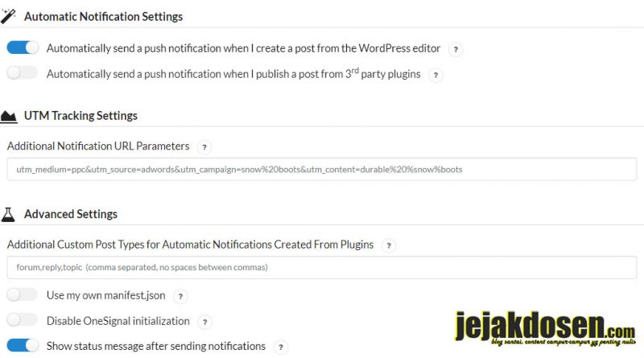Click the jejakdosen.com logo watermark
Viewport: 644px width, 358px height.
(x=546, y=328)
